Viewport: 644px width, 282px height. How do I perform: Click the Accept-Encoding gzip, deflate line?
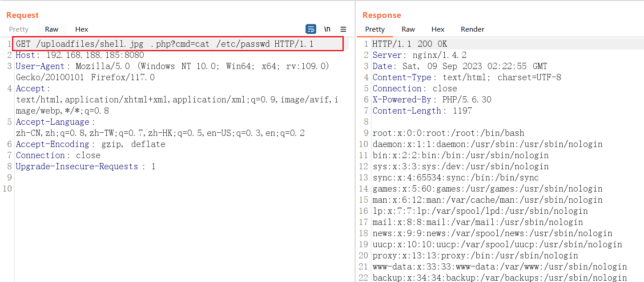pyautogui.click(x=91, y=144)
